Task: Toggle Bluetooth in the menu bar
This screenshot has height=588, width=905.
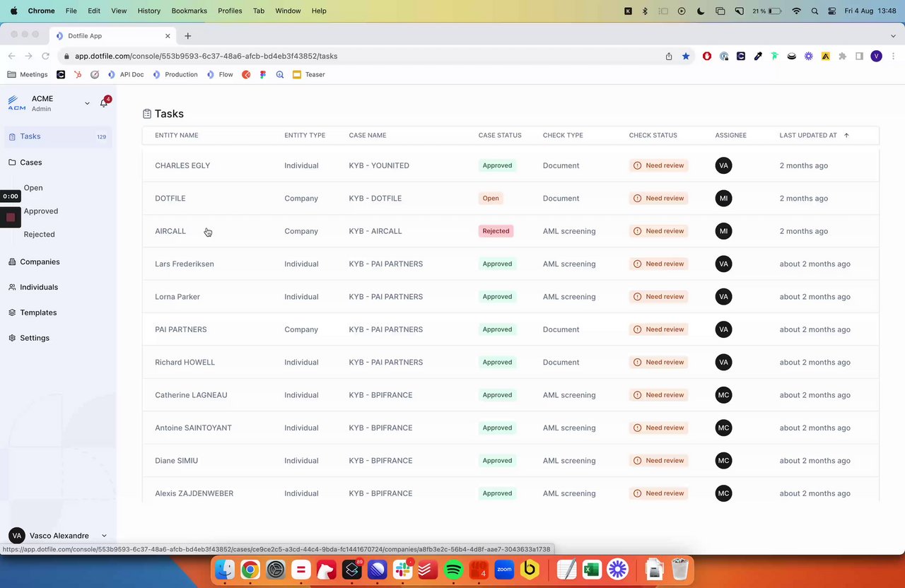Action: 645,11
